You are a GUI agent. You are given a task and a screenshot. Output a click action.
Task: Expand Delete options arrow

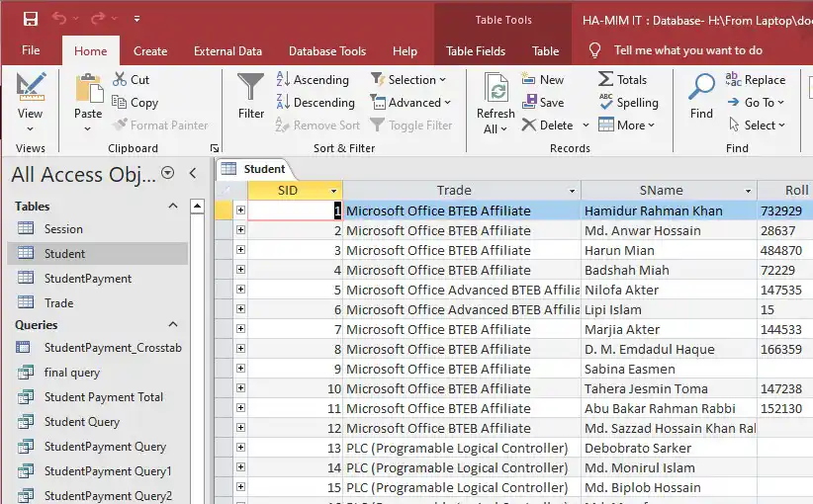pyautogui.click(x=586, y=126)
